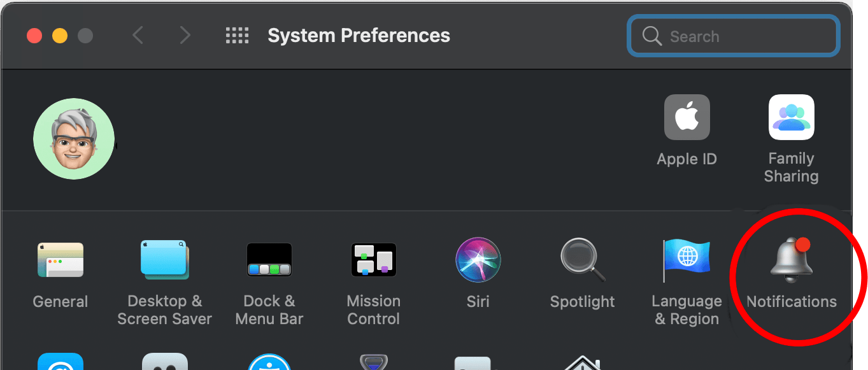Go back with the left chevron
Screen dimensions: 868x370
(x=137, y=35)
